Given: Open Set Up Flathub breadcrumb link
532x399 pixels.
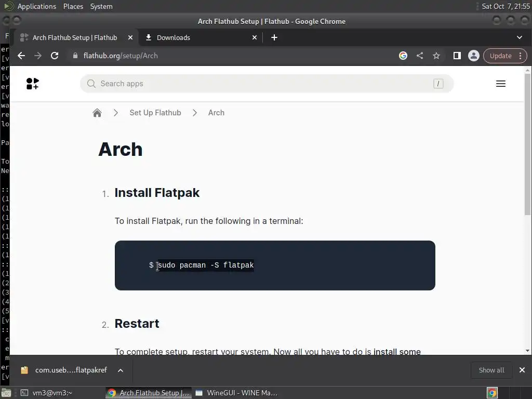Looking at the screenshot, I should pos(155,113).
